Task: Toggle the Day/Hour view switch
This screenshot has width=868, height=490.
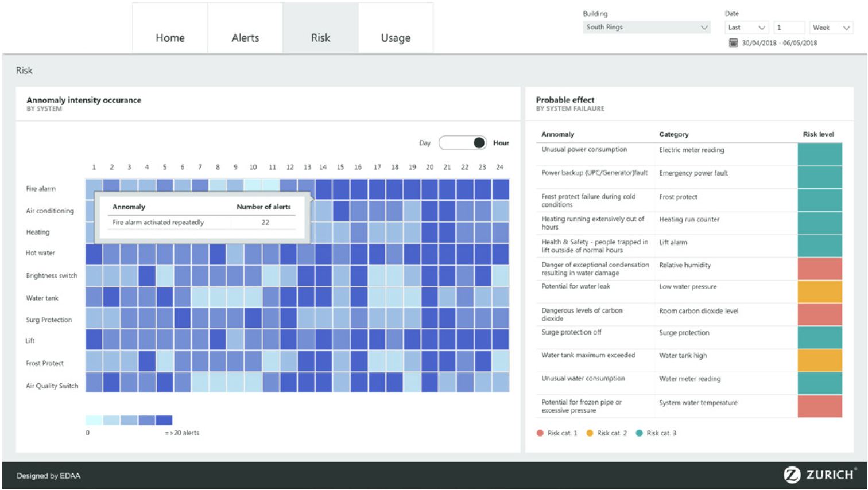Action: pos(463,143)
